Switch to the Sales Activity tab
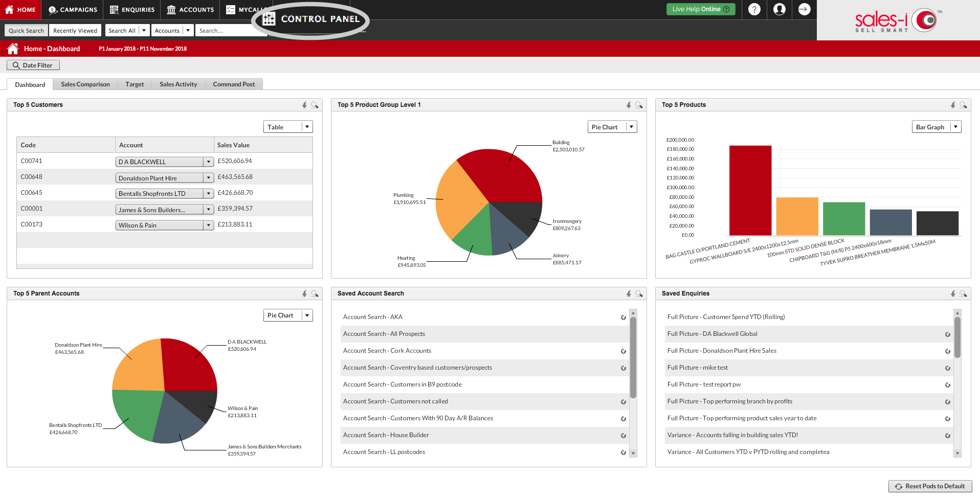The width and height of the screenshot is (980, 499). [x=178, y=84]
